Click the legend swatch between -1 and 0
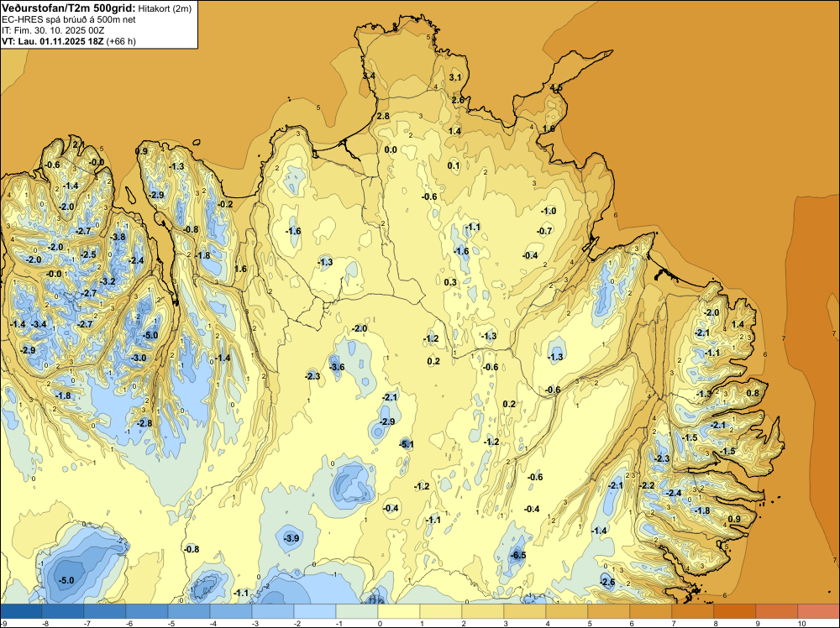 click(357, 611)
